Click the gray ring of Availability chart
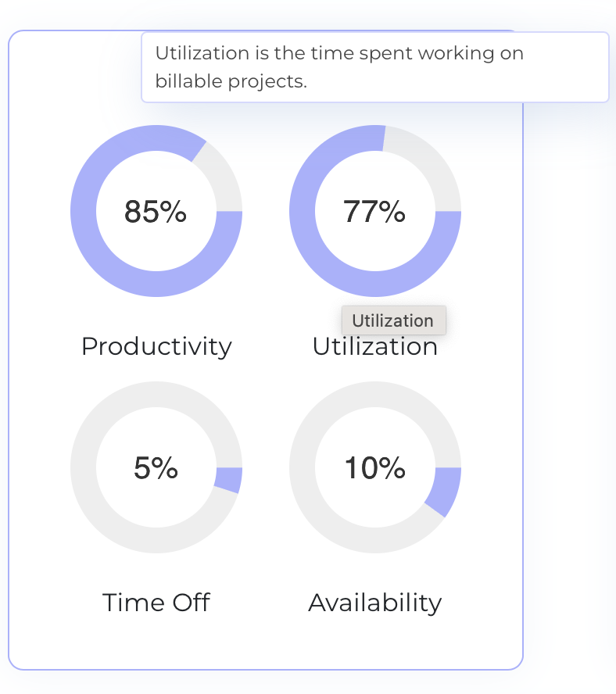 tap(303, 467)
